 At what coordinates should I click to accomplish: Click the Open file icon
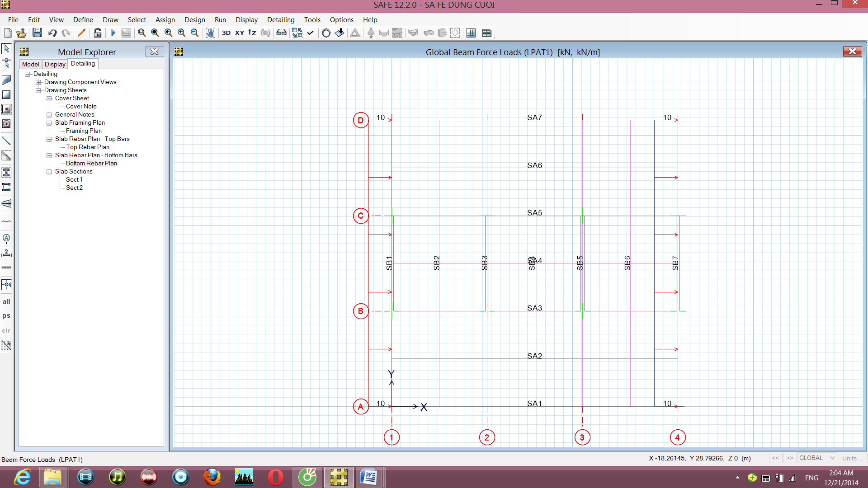click(21, 33)
